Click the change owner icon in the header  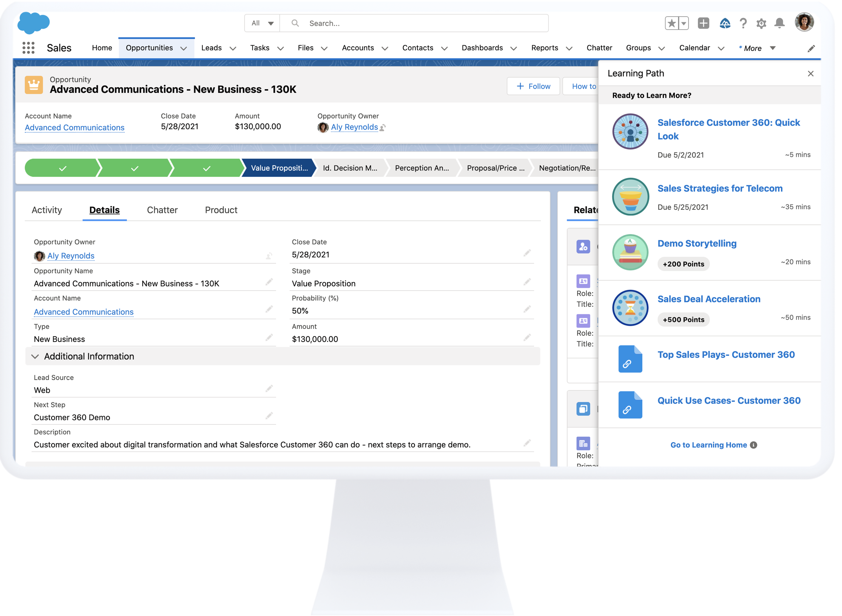pyautogui.click(x=383, y=128)
